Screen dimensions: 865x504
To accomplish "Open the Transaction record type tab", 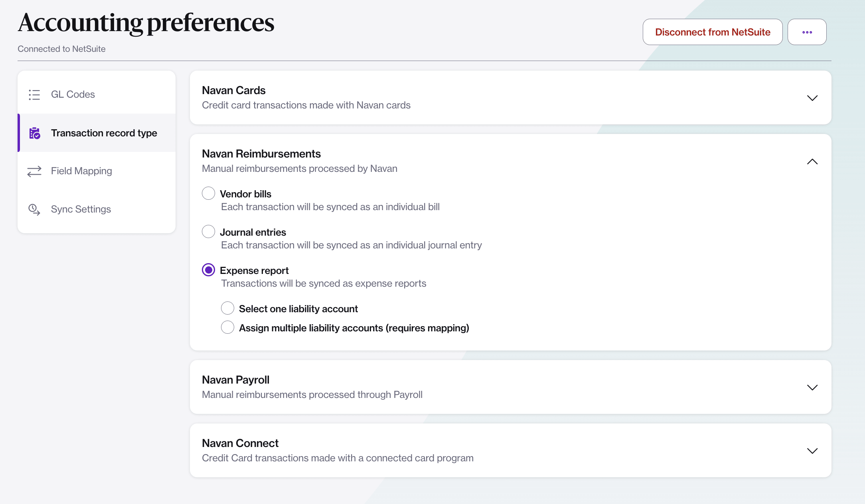I will coord(97,133).
